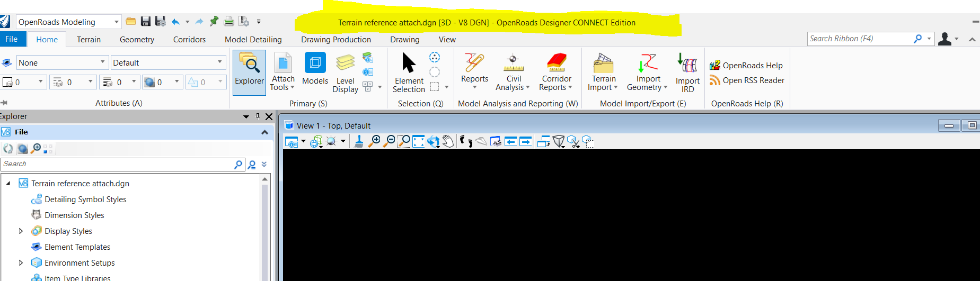
Task: Click Import IRD in the ribbon
Action: (687, 72)
